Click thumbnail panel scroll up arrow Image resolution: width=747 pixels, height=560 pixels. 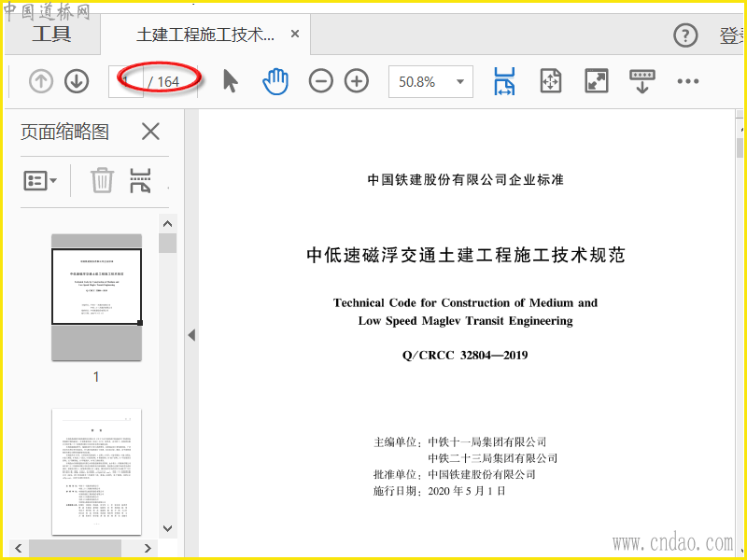[167, 224]
